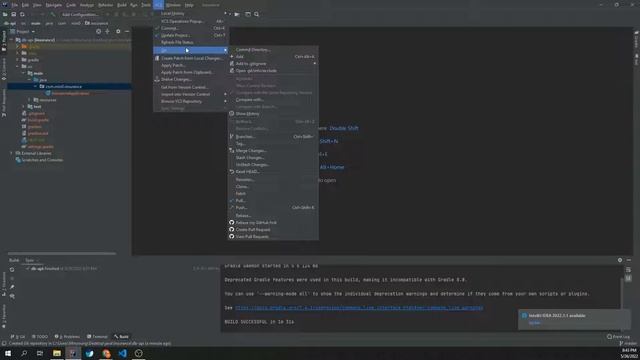Viewport: 640px width, 360px height.
Task: Open Search Everywhere magnifier icon in toolbar
Action: point(256,14)
